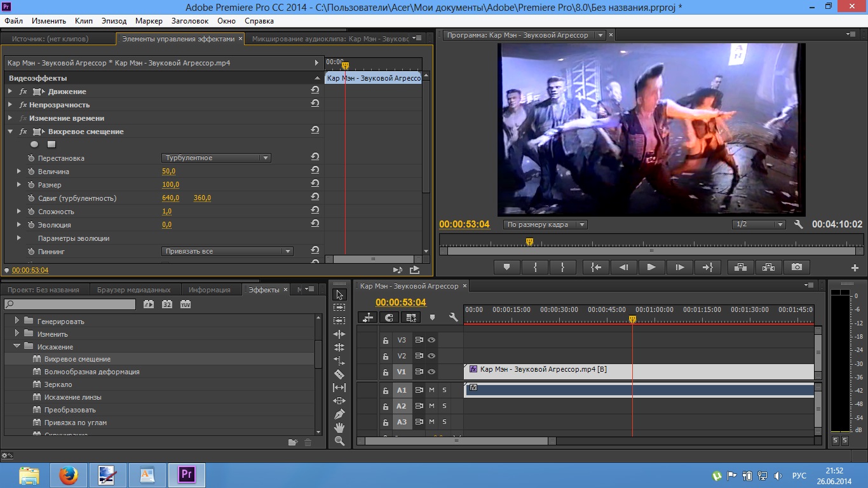
Task: Click the Lift button
Action: [x=740, y=268]
